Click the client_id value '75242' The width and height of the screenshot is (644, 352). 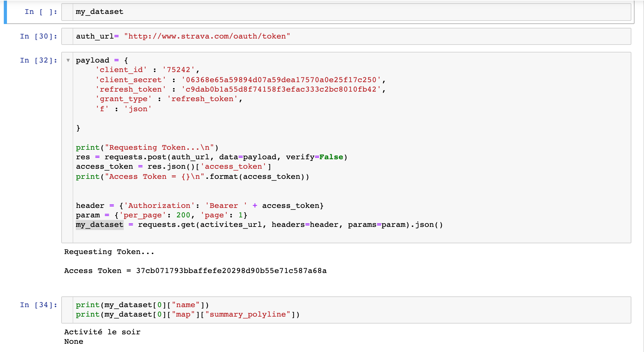pyautogui.click(x=179, y=70)
